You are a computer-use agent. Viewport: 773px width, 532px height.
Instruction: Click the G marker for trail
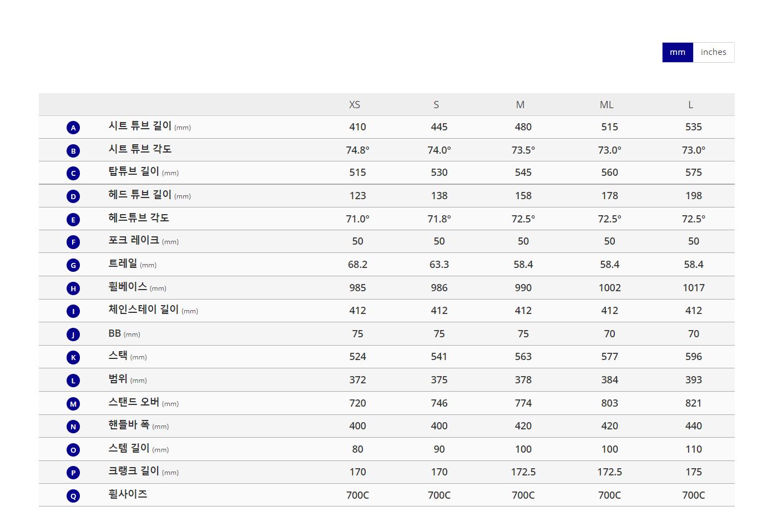pos(73,265)
